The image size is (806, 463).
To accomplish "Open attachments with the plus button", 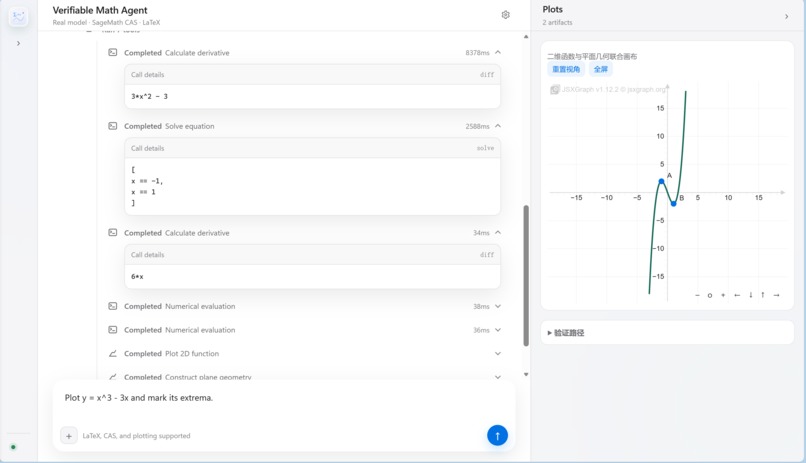I will click(68, 436).
